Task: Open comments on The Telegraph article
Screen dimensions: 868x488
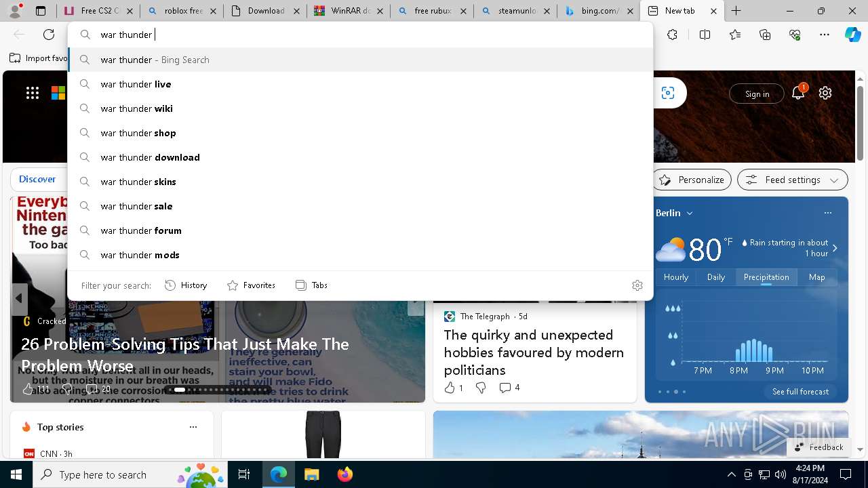Action: click(509, 388)
